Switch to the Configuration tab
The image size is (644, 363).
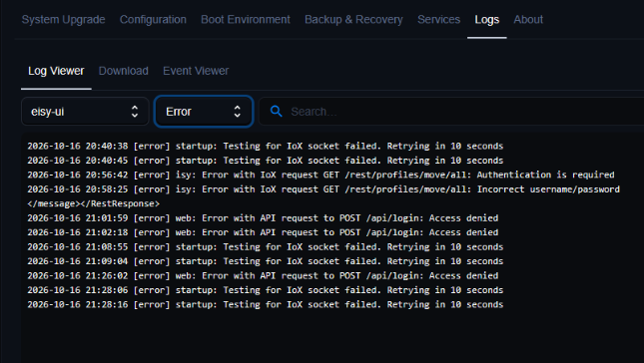[153, 20]
